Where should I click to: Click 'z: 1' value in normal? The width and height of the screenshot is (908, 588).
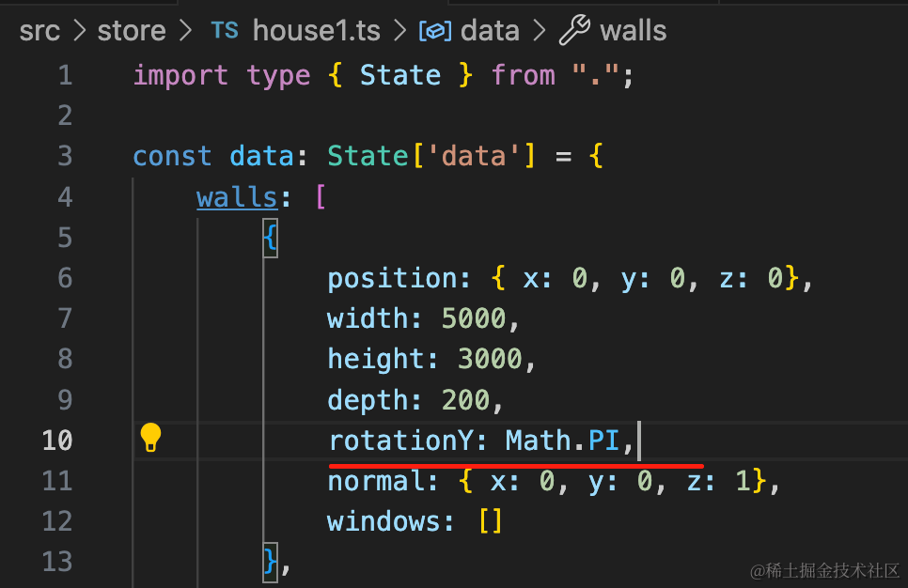click(719, 481)
